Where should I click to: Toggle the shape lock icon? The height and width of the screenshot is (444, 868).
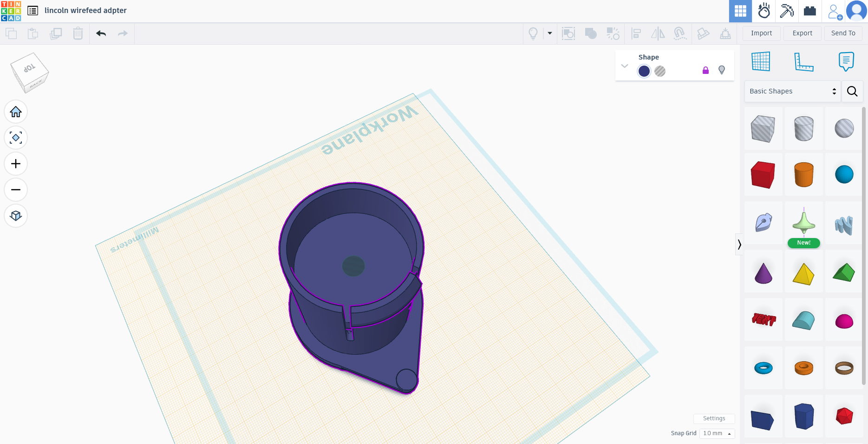point(705,70)
